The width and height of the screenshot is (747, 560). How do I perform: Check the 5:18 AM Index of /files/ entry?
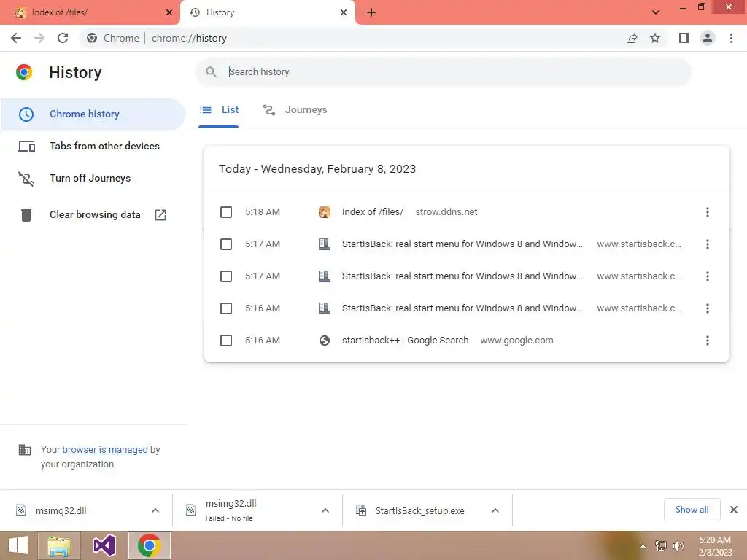226,212
